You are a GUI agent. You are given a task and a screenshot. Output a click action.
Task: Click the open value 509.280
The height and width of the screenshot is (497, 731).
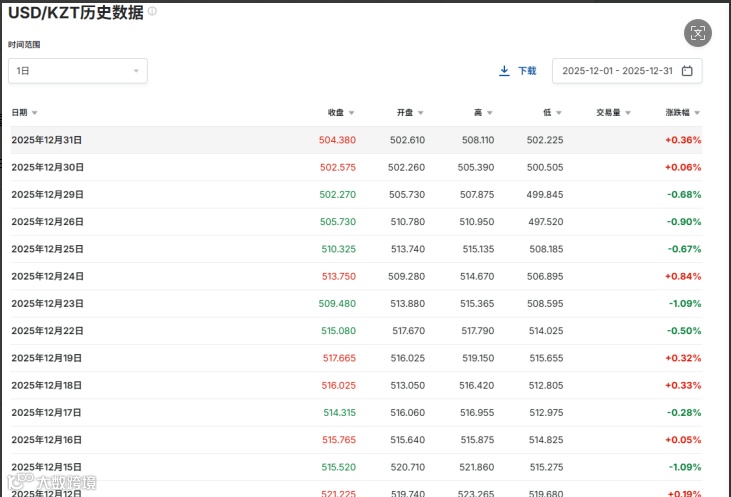(x=407, y=276)
